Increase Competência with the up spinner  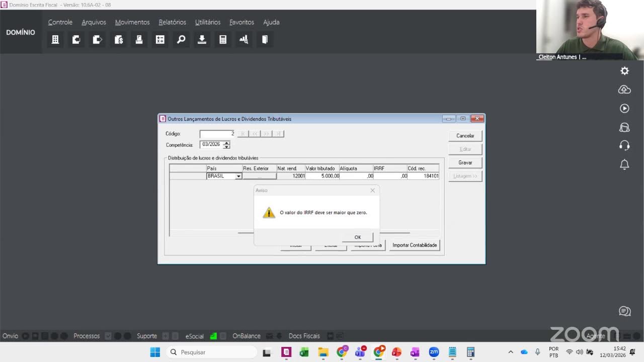pyautogui.click(x=226, y=143)
